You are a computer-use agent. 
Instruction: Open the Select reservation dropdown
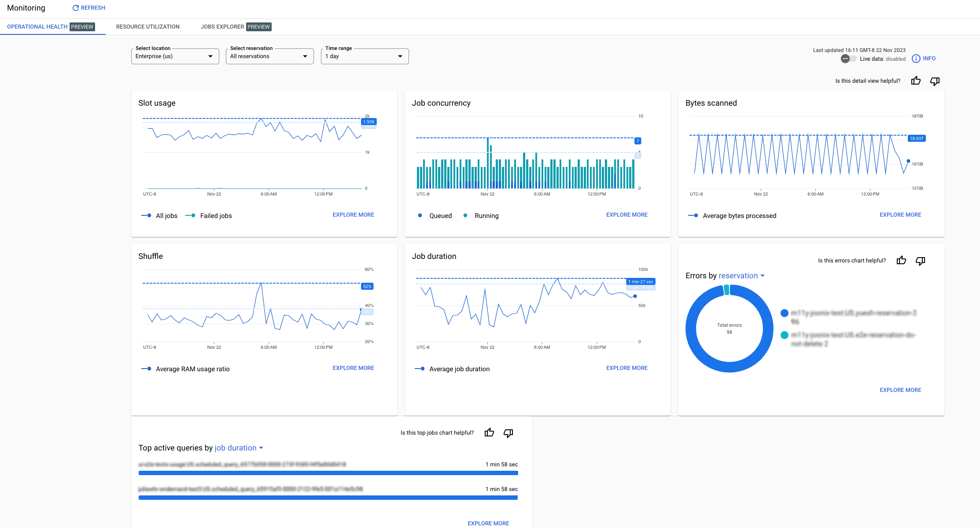269,56
